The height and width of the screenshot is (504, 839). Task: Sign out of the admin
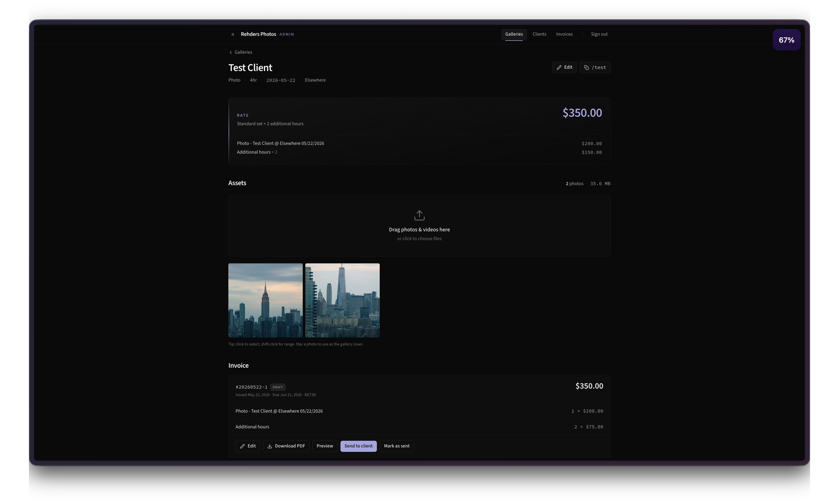pyautogui.click(x=599, y=34)
